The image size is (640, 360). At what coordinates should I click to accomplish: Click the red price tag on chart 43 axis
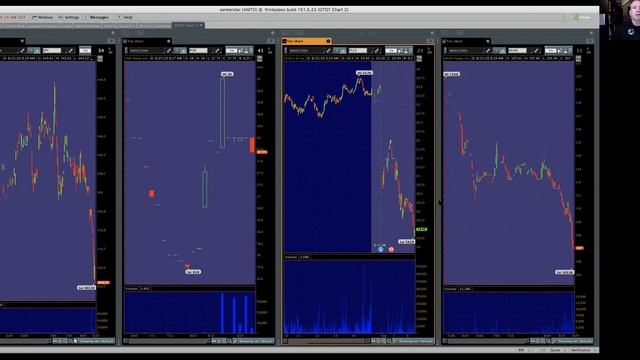coord(262,152)
